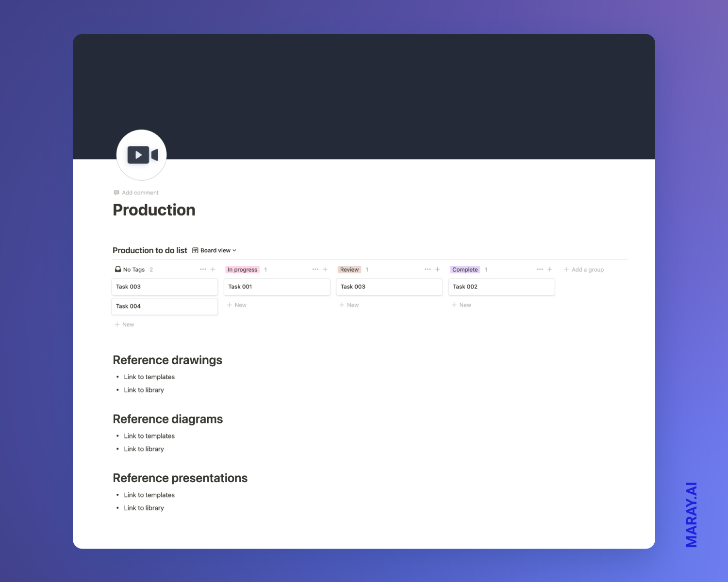
Task: Open three-dot menu for In progress column
Action: click(x=315, y=269)
